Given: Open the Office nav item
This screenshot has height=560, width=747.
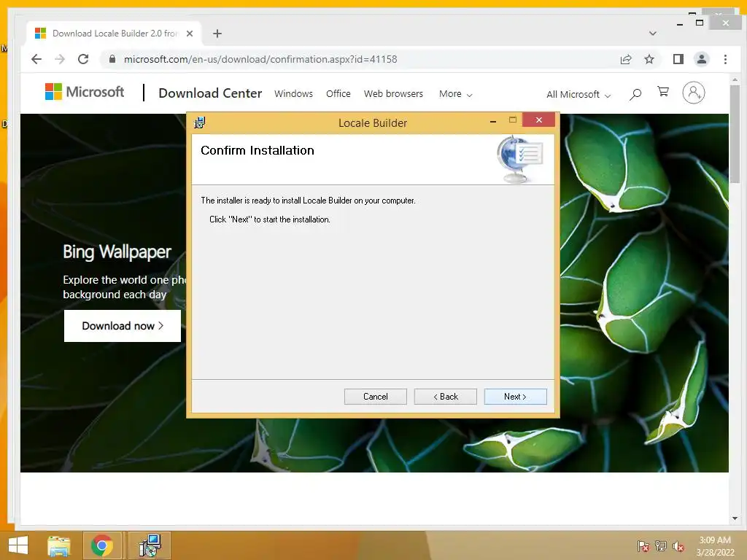Looking at the screenshot, I should (x=338, y=94).
